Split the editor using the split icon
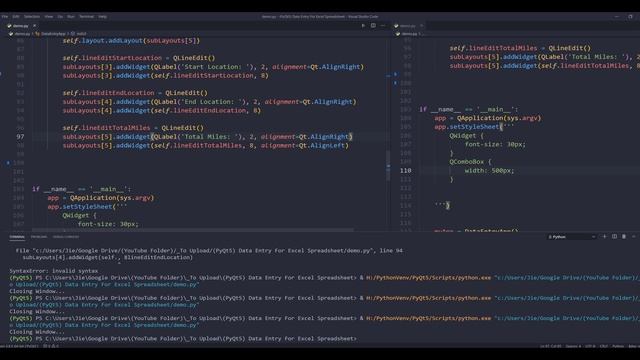 (373, 25)
